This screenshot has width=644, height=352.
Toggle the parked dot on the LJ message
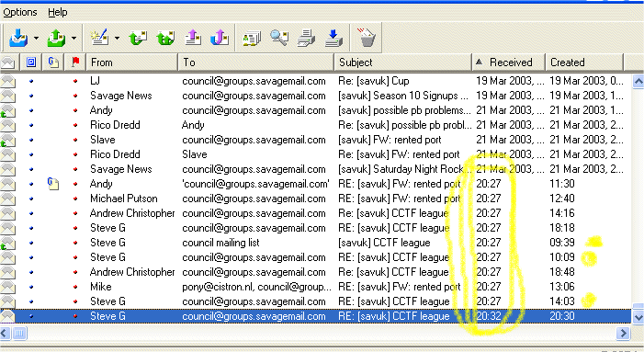click(31, 81)
